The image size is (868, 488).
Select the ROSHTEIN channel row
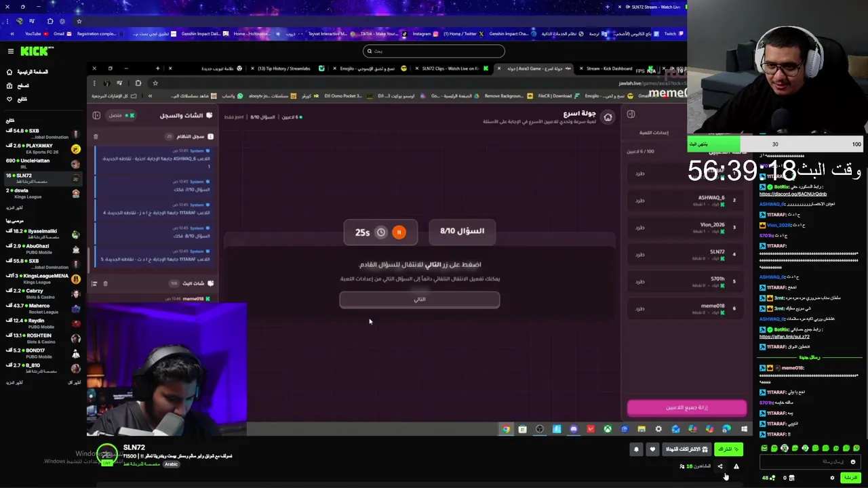[x=42, y=338]
